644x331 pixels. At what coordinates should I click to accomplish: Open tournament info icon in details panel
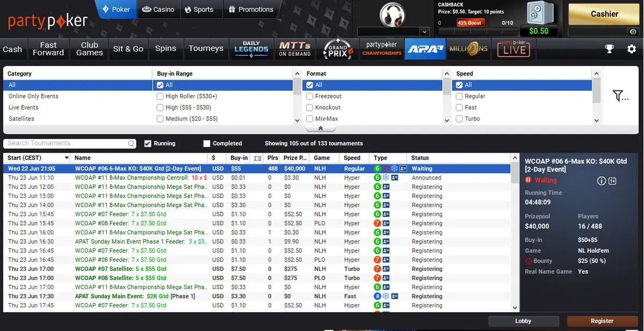(x=602, y=181)
